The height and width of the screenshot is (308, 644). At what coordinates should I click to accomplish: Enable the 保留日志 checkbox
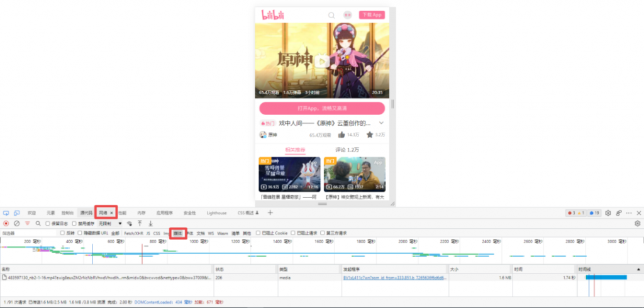click(x=48, y=223)
